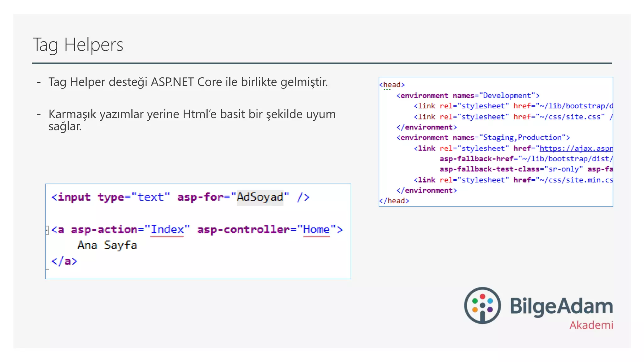
Task: Click the 'asp-fallback-test-class' attribute line
Action: coord(526,169)
